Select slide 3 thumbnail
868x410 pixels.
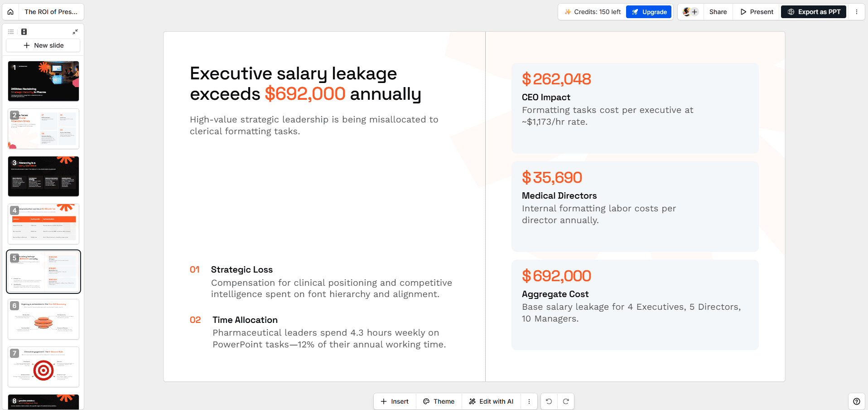(x=43, y=176)
